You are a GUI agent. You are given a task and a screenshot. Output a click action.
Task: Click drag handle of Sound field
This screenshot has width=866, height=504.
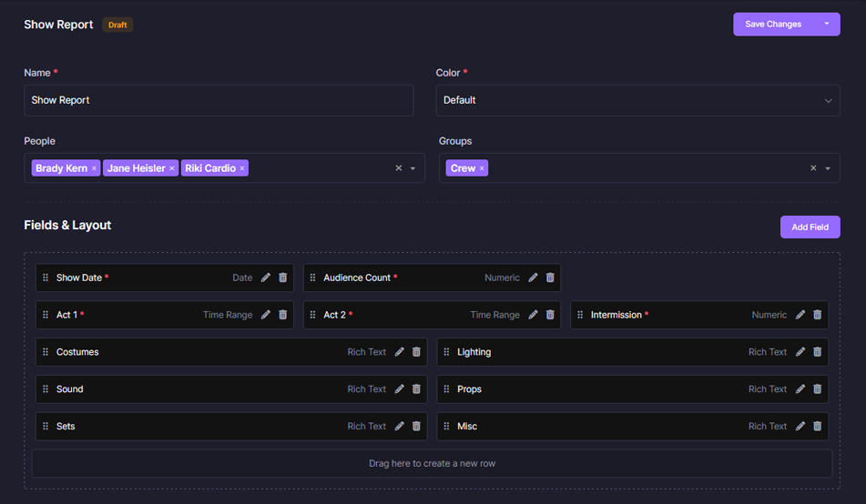[46, 389]
